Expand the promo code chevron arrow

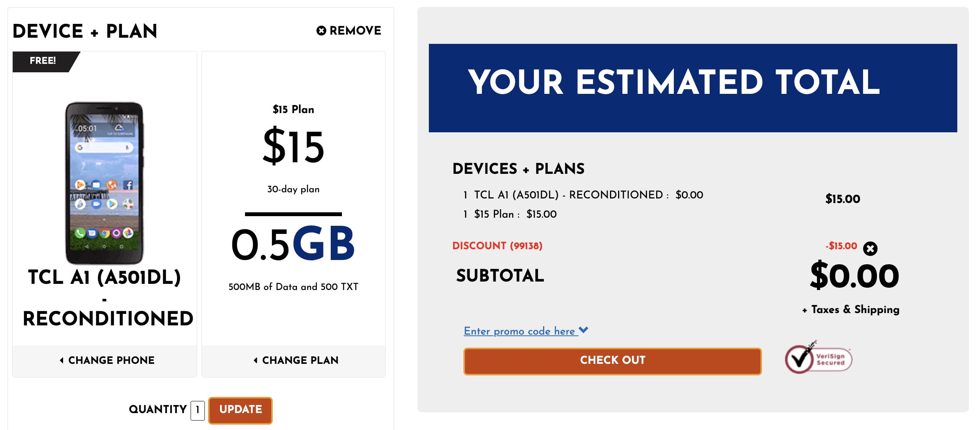tap(583, 330)
